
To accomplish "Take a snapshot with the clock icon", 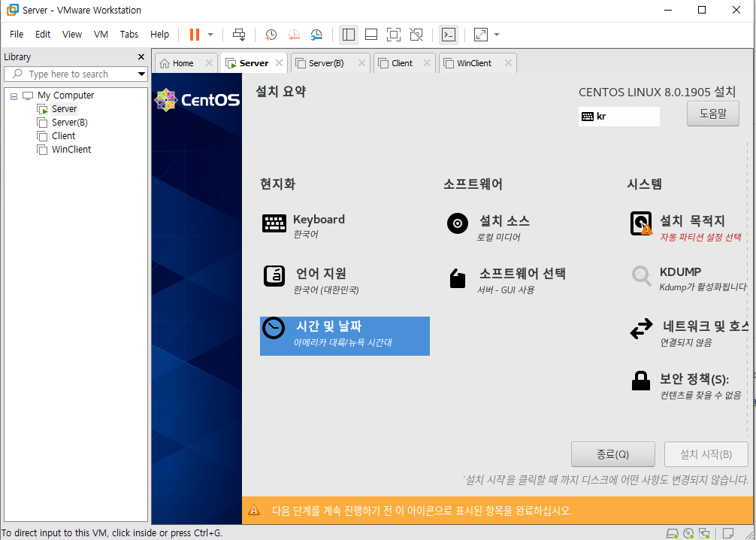I will tap(271, 35).
